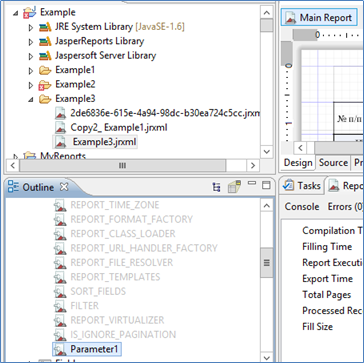Click the Main Report button

[x=319, y=18]
